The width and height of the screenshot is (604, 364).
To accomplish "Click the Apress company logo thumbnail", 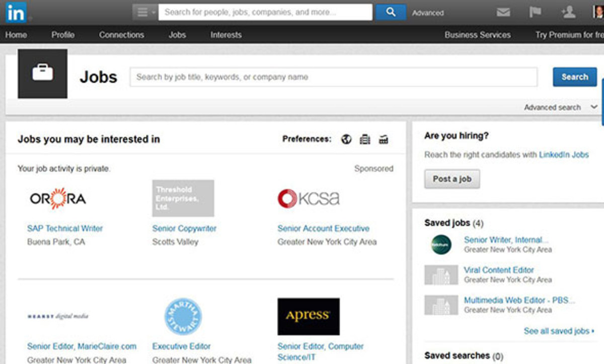I will coord(308,316).
